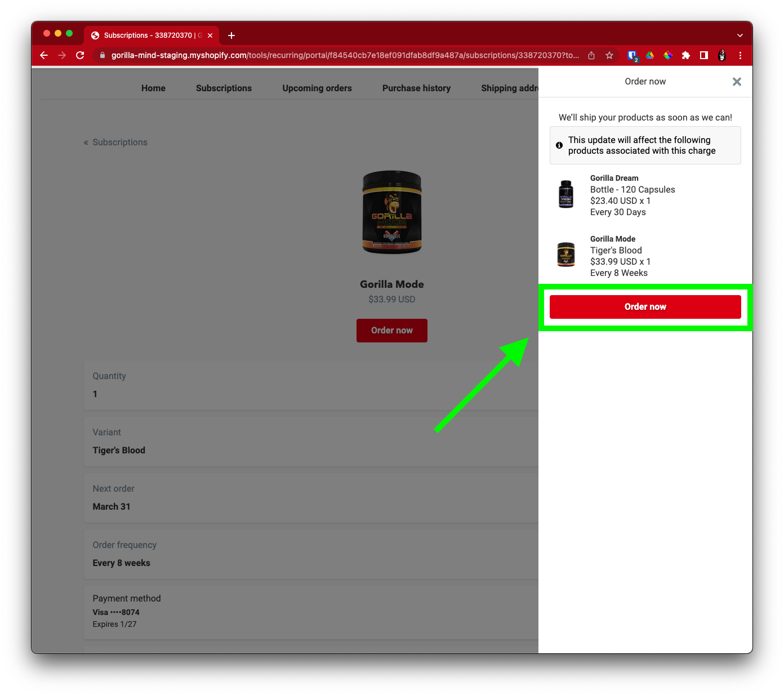Open a new browser tab

[231, 35]
